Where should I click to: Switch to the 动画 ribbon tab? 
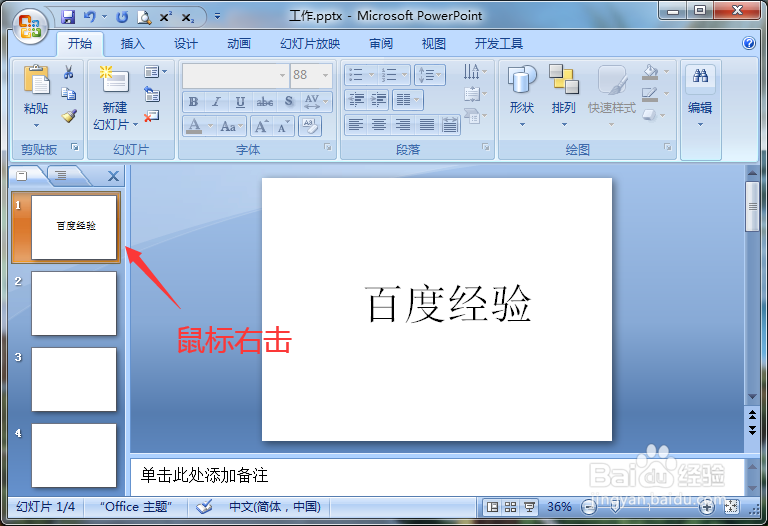coord(239,44)
